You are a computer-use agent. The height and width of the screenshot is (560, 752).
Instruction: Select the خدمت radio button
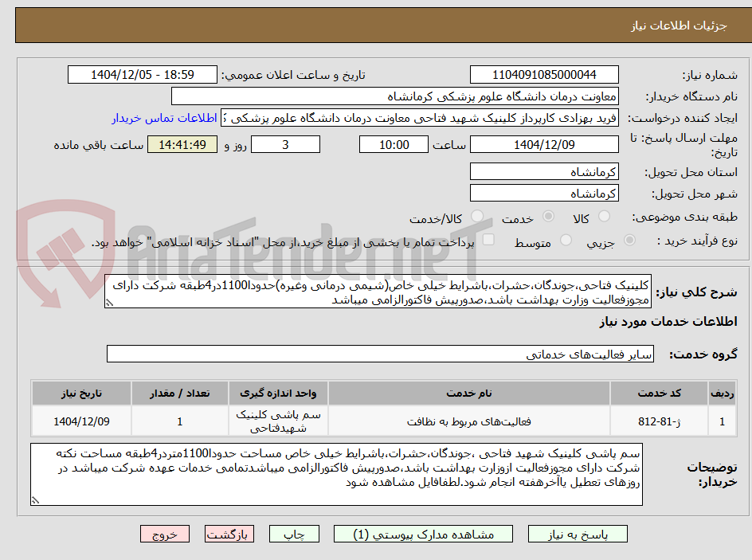click(x=548, y=217)
